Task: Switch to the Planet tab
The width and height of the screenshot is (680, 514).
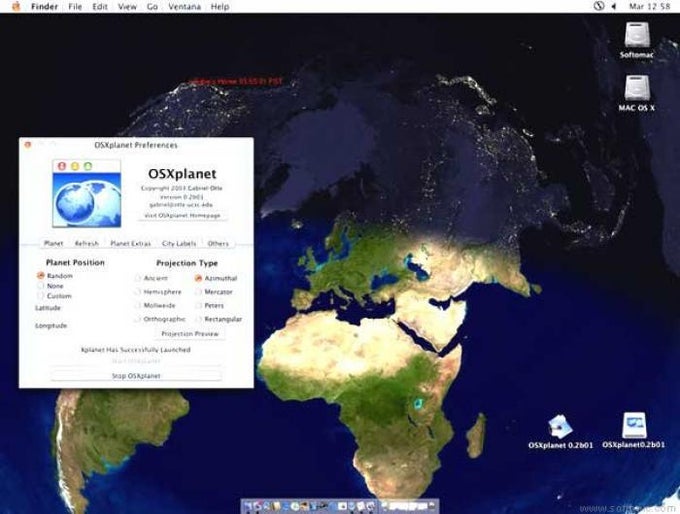Action: click(54, 243)
